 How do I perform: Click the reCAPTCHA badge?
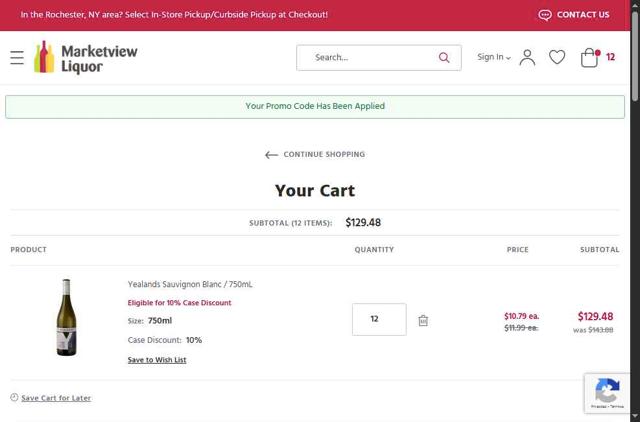[x=607, y=393]
